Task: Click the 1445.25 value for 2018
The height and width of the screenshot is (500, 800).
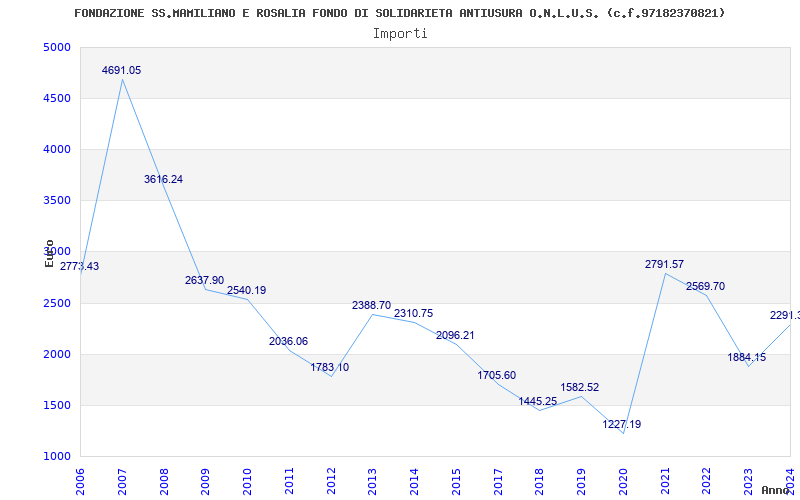Action: pyautogui.click(x=538, y=401)
